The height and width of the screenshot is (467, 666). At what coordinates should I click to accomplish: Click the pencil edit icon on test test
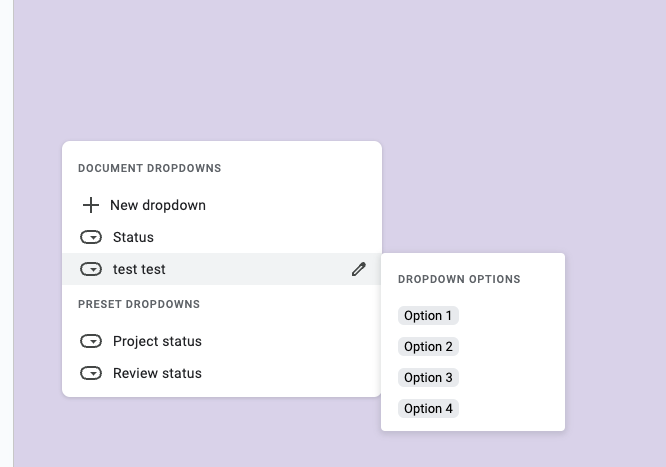(x=359, y=269)
